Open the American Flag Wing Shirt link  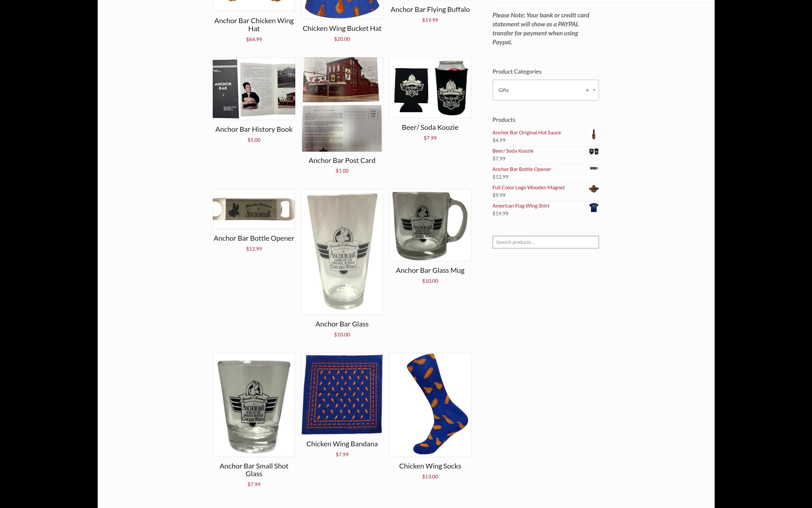click(x=521, y=206)
